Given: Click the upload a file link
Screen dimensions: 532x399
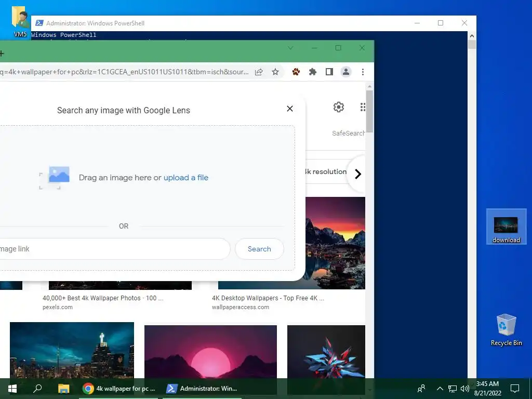Looking at the screenshot, I should (x=186, y=178).
